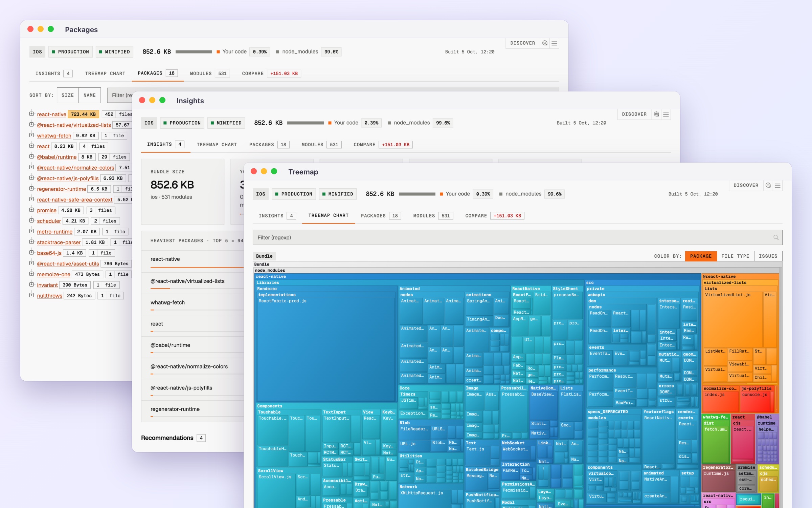This screenshot has height=508, width=812.
Task: Open MODULES tab in Treemap window
Action: click(433, 216)
